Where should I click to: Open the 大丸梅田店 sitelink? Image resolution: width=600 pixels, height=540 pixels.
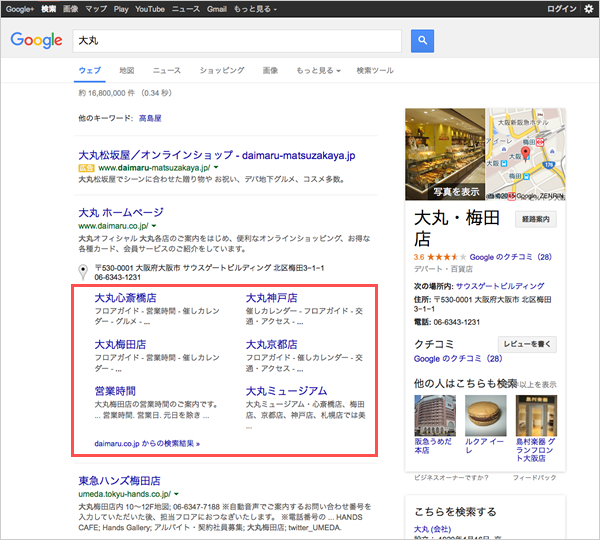120,344
